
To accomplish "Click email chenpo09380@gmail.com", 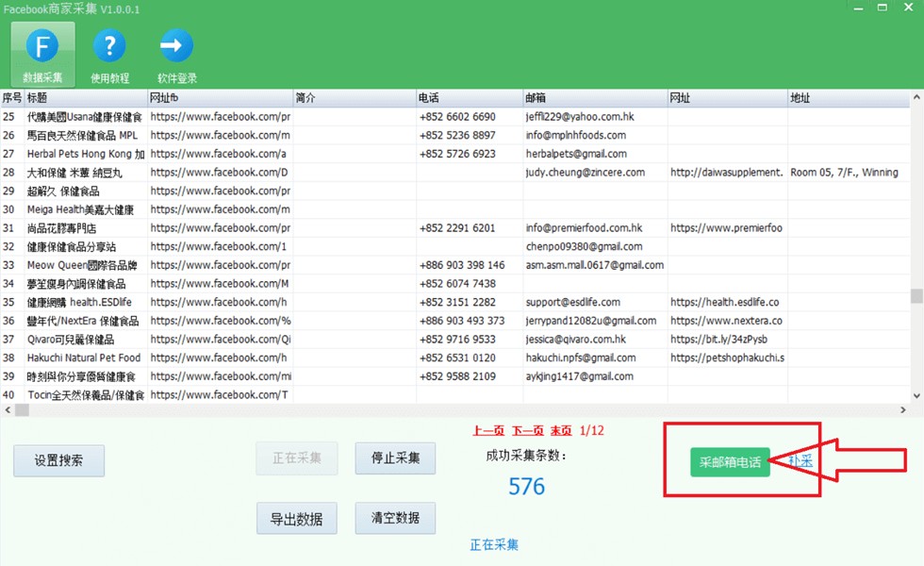I will (584, 246).
